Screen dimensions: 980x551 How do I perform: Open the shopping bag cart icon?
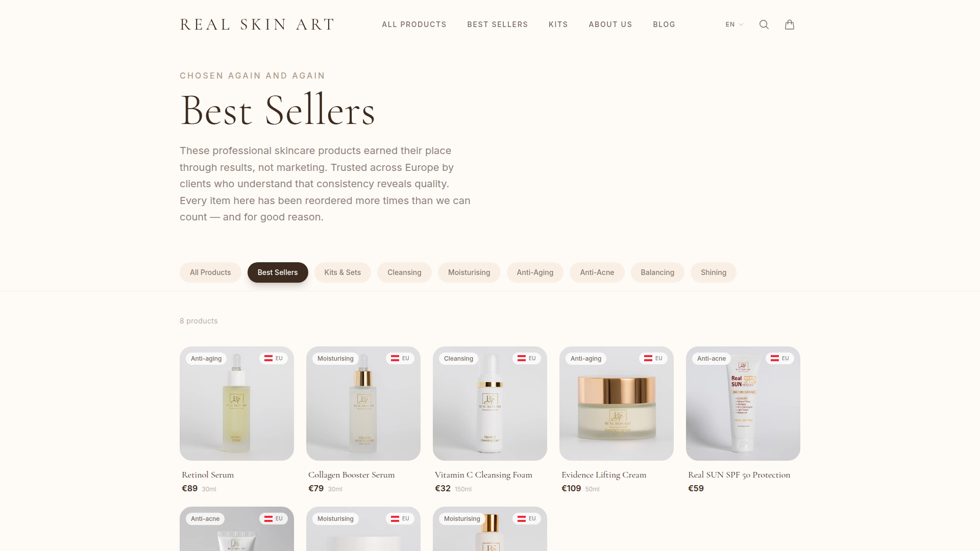(790, 24)
